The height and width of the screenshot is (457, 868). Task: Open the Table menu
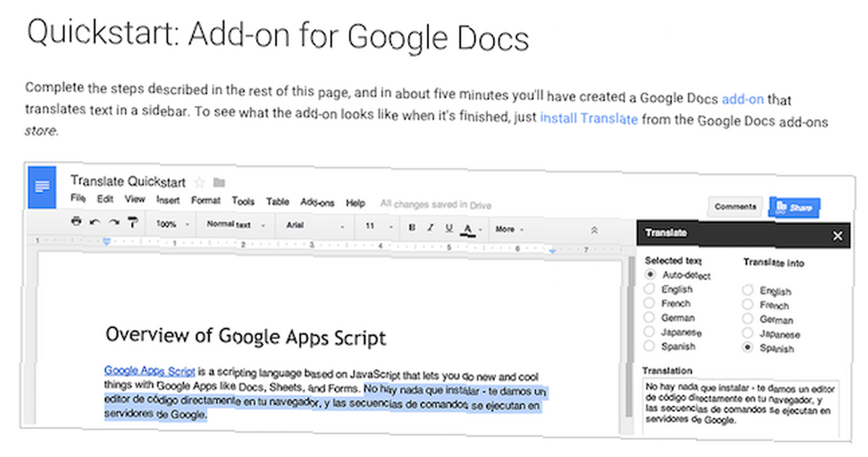click(278, 202)
